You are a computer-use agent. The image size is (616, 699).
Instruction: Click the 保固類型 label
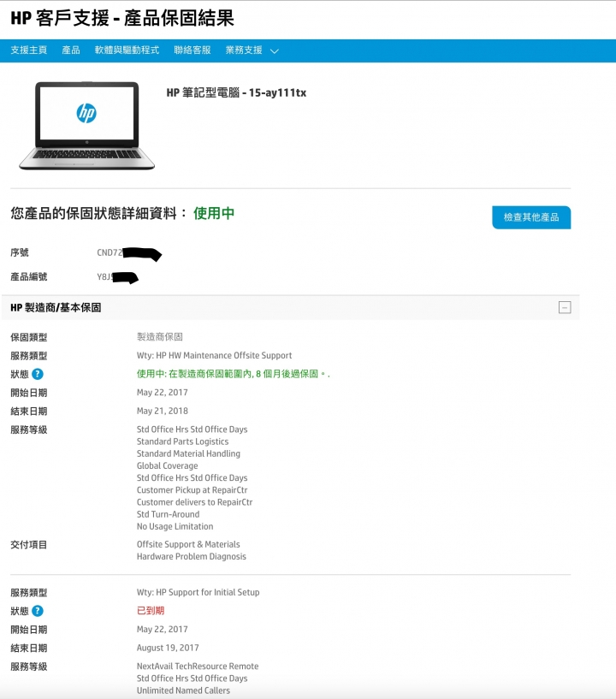tap(29, 337)
